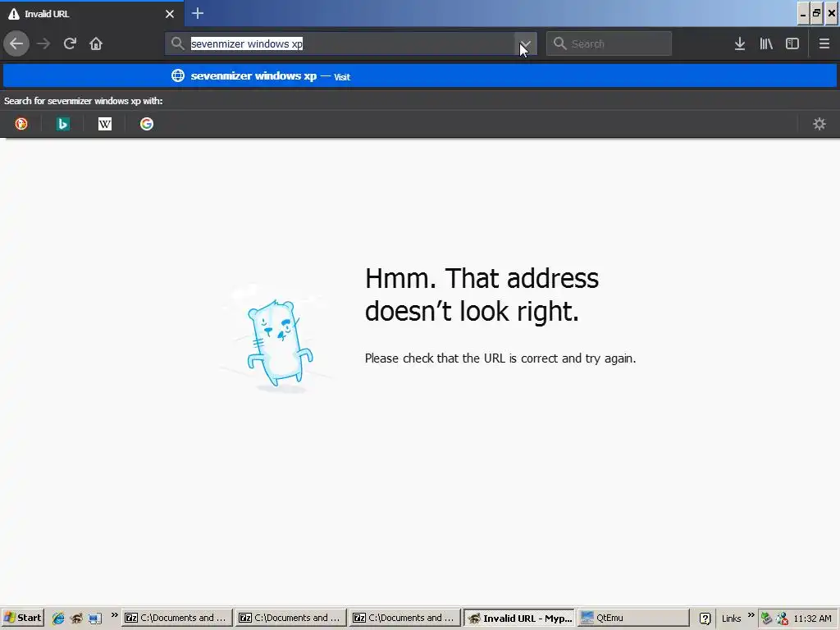The height and width of the screenshot is (630, 840).
Task: Switch to first 7-Zip C:\Documents taskbar window
Action: click(x=177, y=618)
